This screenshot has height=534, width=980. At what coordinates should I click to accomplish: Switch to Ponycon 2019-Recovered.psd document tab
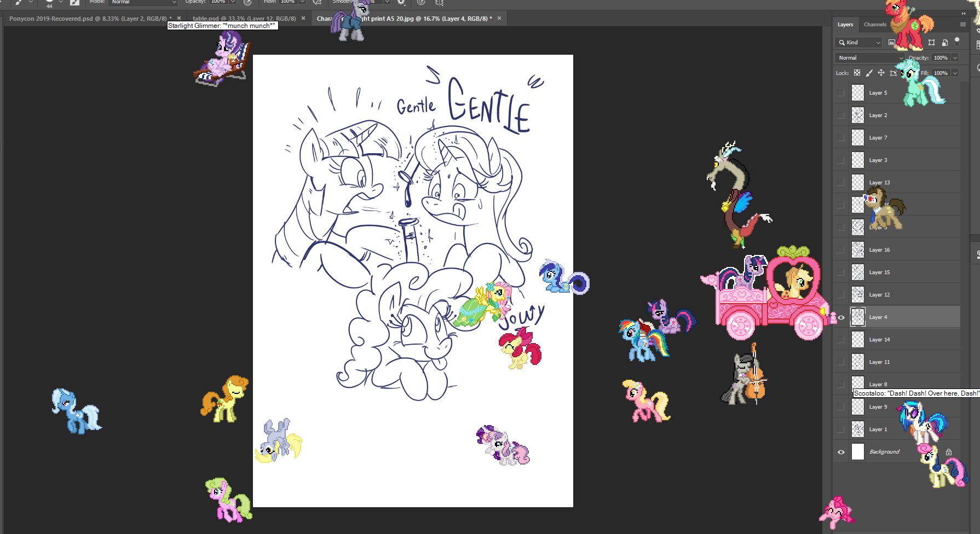88,19
